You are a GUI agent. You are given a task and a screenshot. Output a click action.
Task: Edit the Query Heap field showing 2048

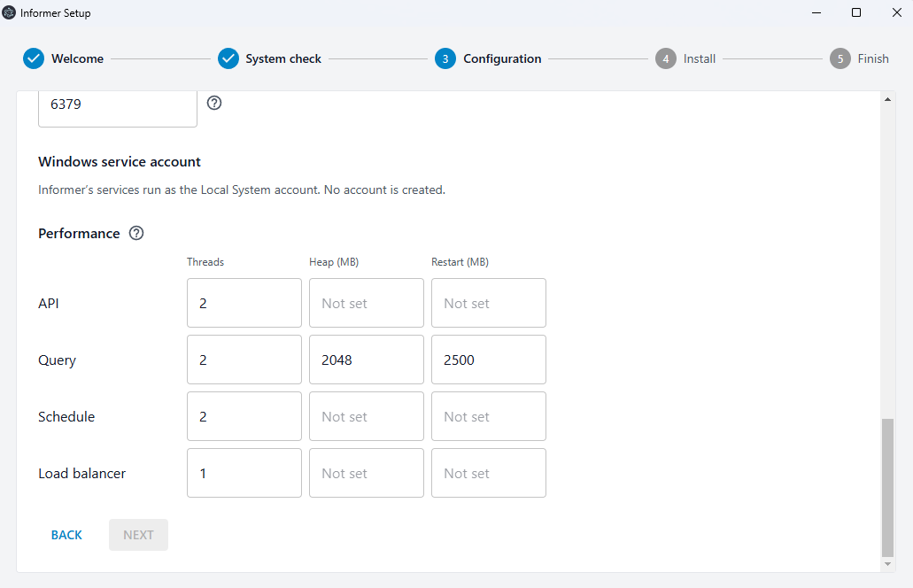coord(367,360)
